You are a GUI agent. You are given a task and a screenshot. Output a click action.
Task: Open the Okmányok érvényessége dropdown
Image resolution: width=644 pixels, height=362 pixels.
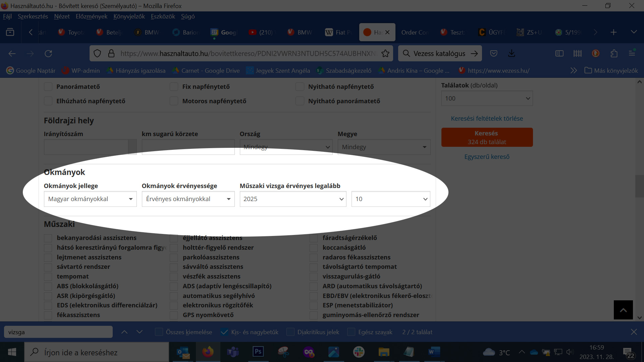(188, 199)
